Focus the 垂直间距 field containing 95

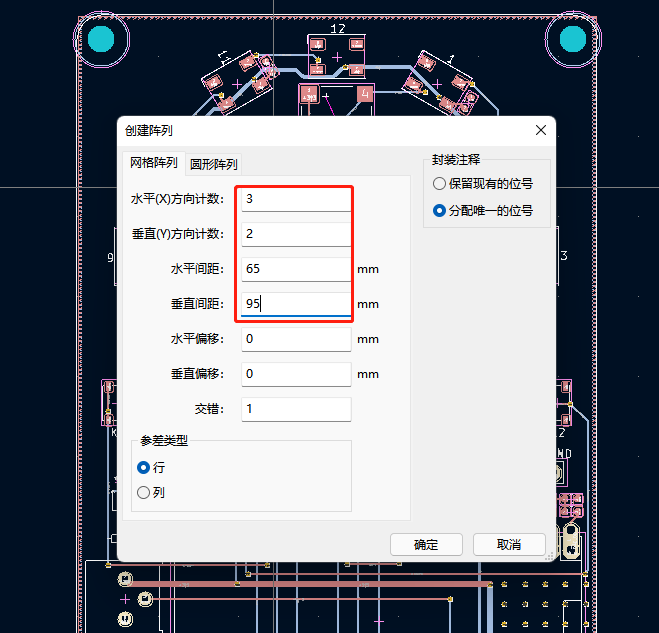(296, 304)
